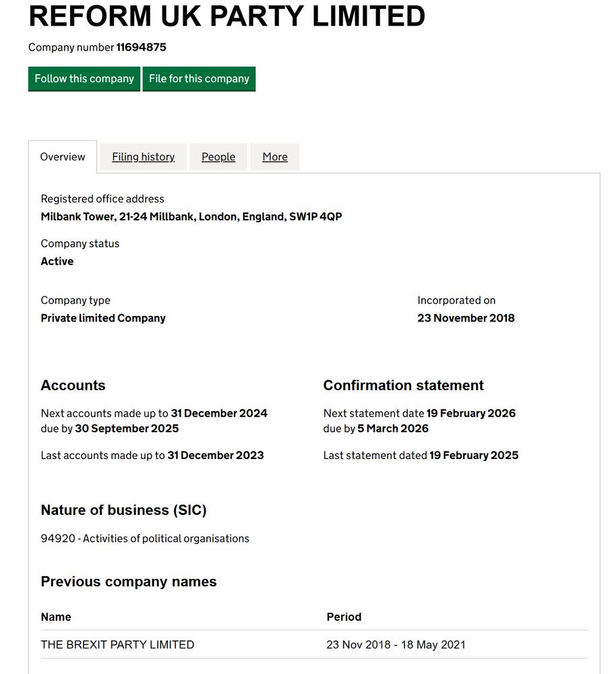Click the Private limited Company type text
This screenshot has height=674, width=616.
(x=103, y=318)
